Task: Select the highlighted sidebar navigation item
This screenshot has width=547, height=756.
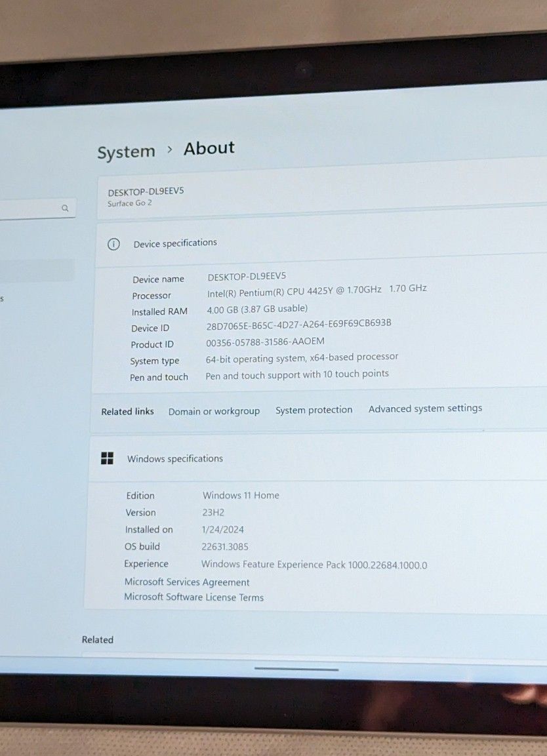Action: [36, 270]
